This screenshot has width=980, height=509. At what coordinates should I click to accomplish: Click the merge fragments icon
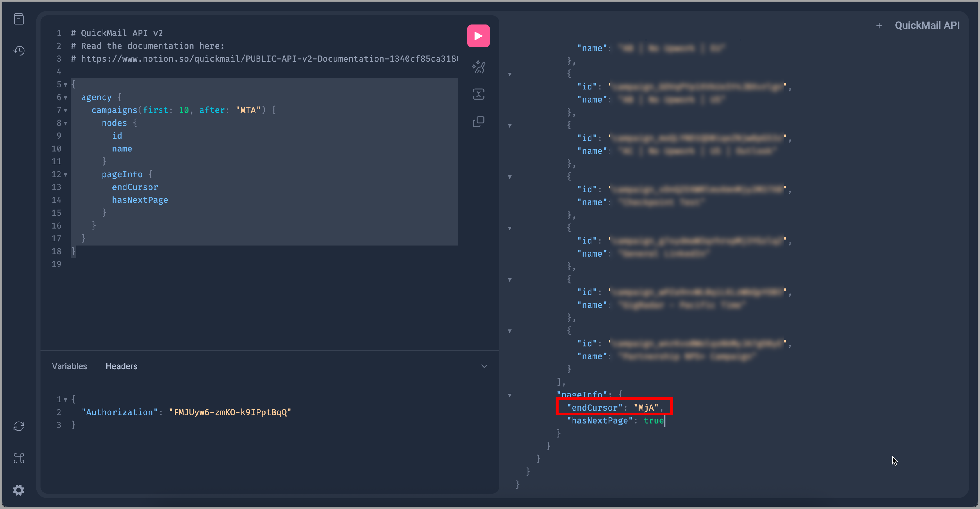[478, 94]
